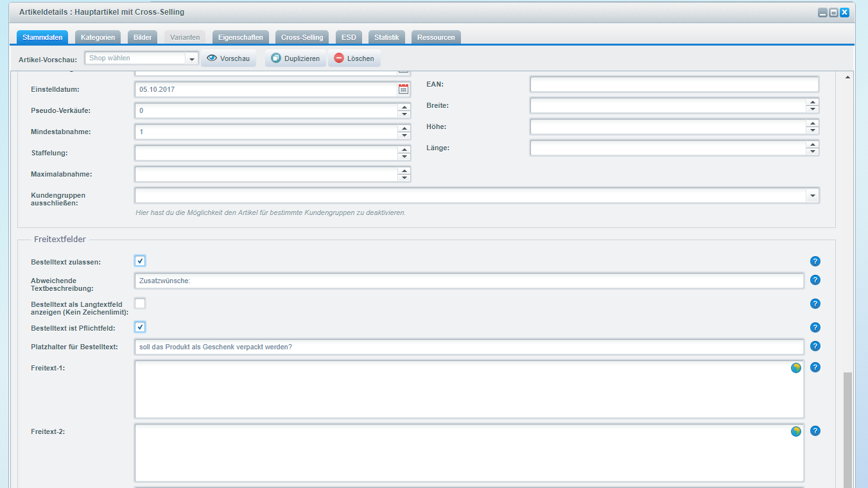
Task: Click the Löschen button
Action: (x=354, y=58)
